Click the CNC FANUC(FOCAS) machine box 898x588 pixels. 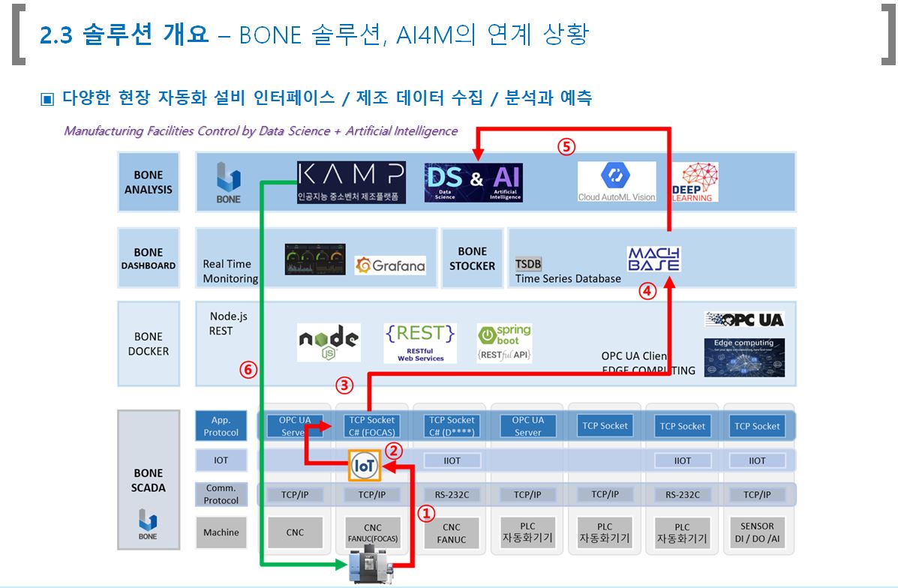(x=373, y=532)
